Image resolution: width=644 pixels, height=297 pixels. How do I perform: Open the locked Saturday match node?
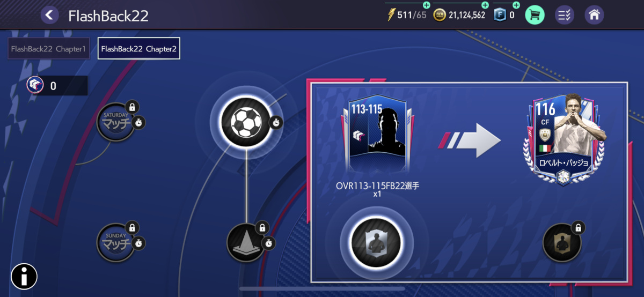point(116,122)
